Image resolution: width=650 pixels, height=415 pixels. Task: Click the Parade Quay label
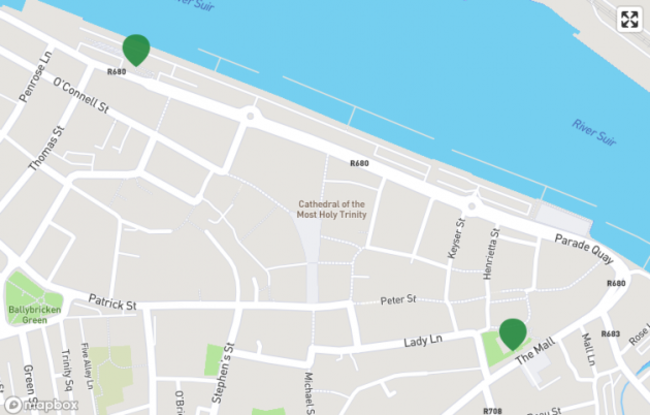click(584, 249)
